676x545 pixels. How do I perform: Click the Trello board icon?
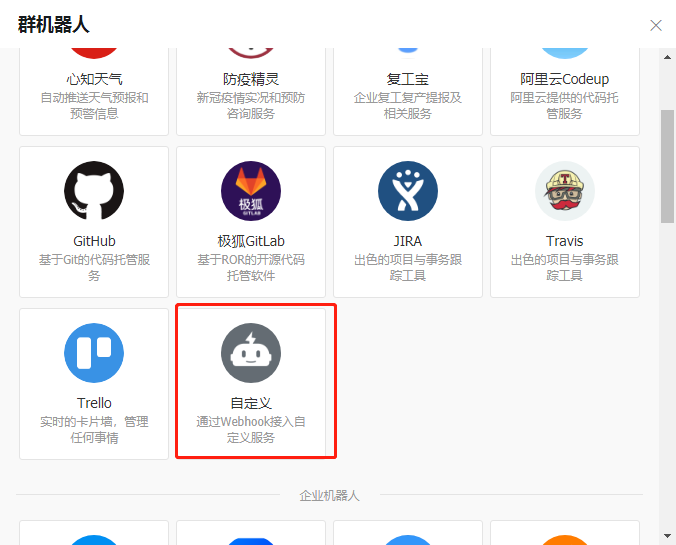[94, 353]
